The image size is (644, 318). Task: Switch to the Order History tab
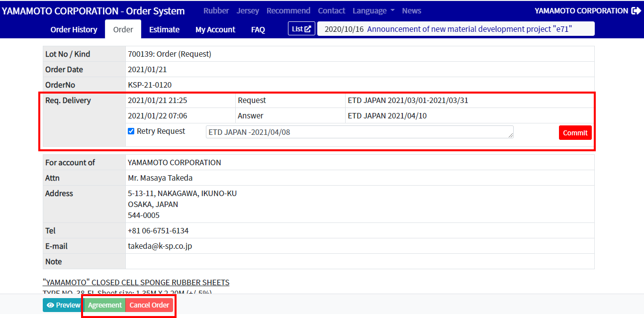point(74,29)
